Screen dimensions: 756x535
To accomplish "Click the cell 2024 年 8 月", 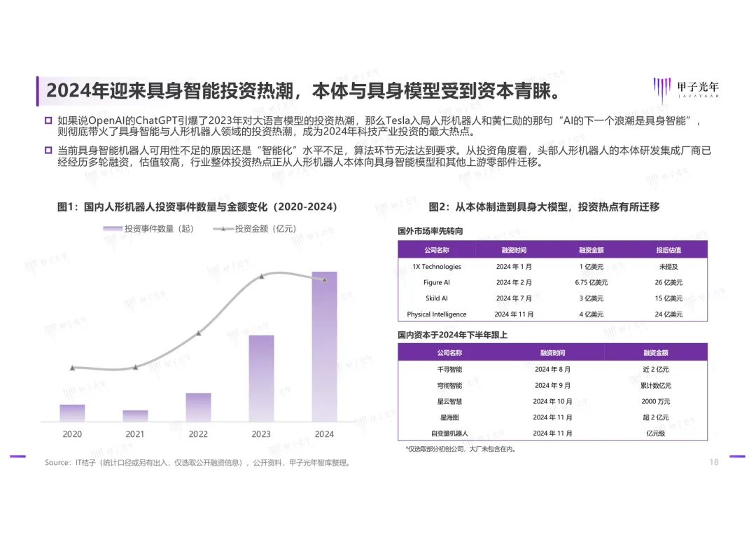I will coord(552,370).
